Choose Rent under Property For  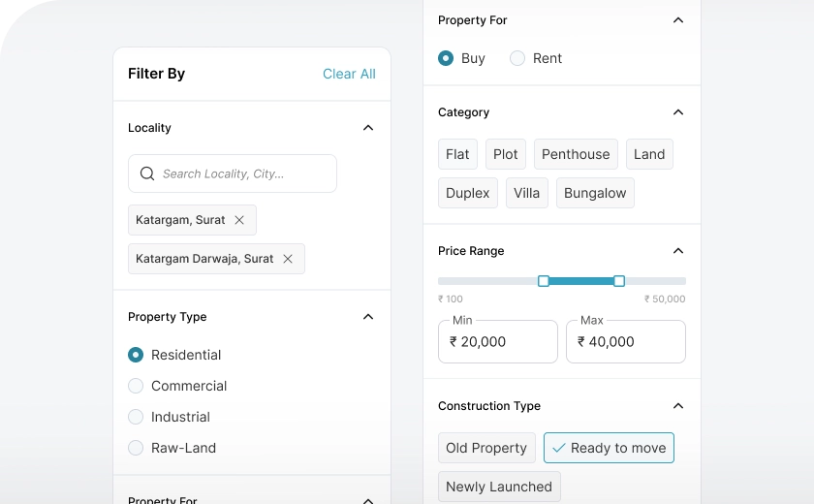(517, 58)
